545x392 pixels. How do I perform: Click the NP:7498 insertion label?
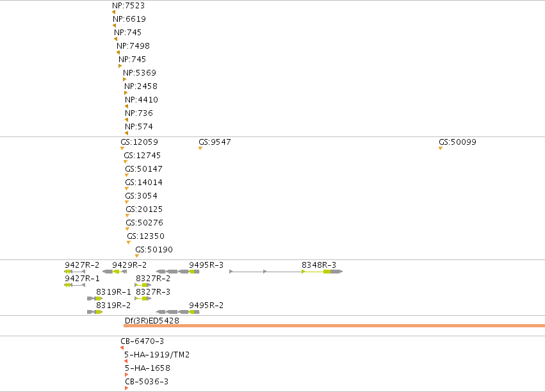pos(133,46)
